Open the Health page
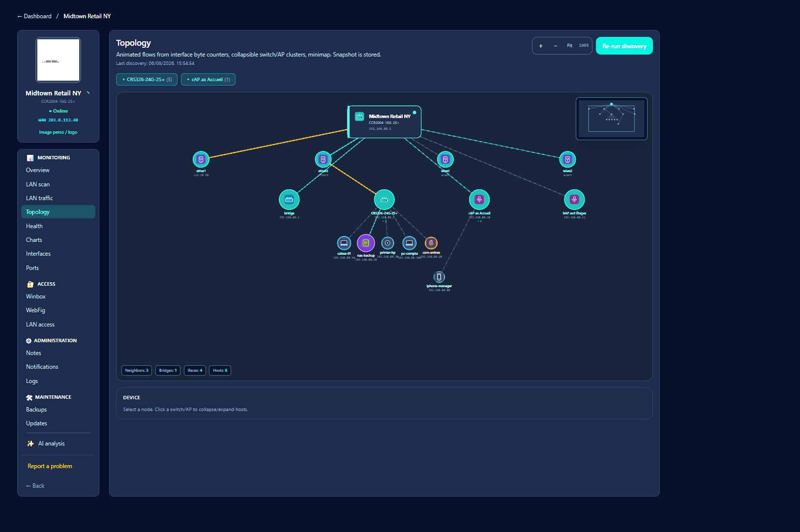The width and height of the screenshot is (800, 532). tap(58, 226)
